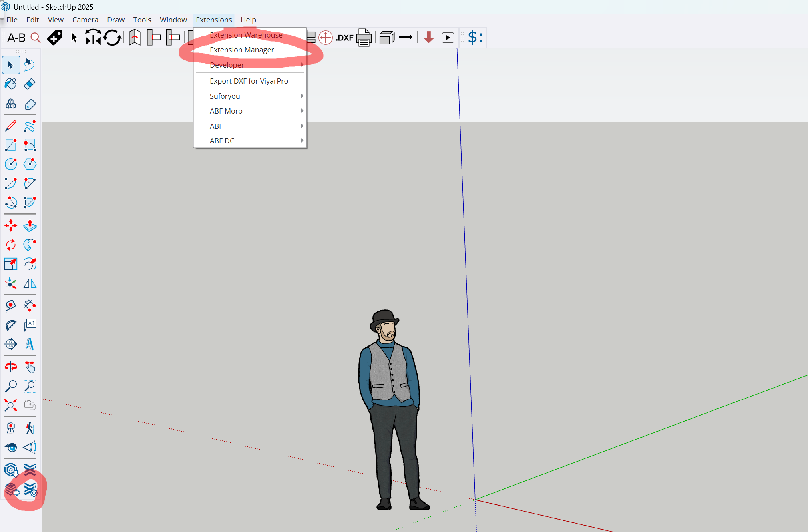Image resolution: width=808 pixels, height=532 pixels.
Task: Open the Camera menu
Action: pyautogui.click(x=85, y=20)
